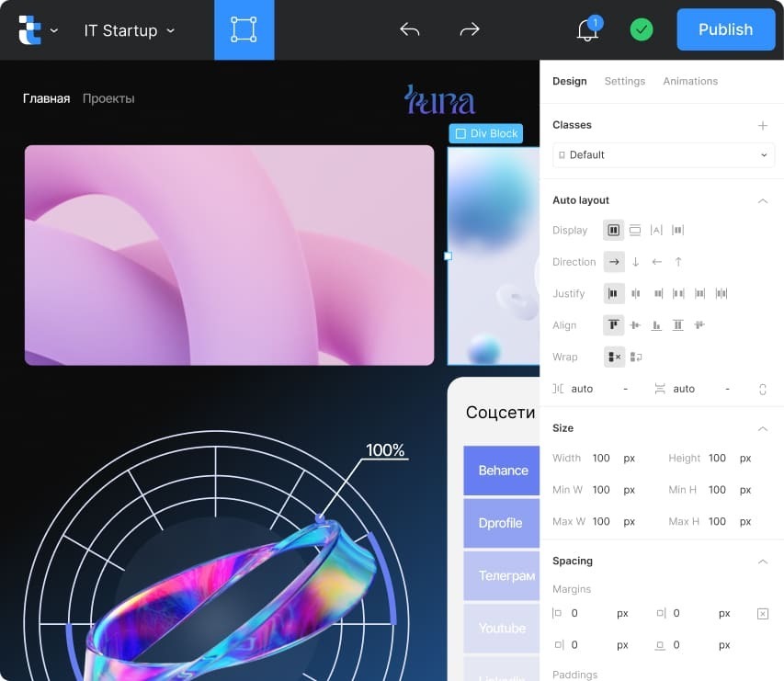The width and height of the screenshot is (784, 681).
Task: Collapse the Size section
Action: pos(763,429)
